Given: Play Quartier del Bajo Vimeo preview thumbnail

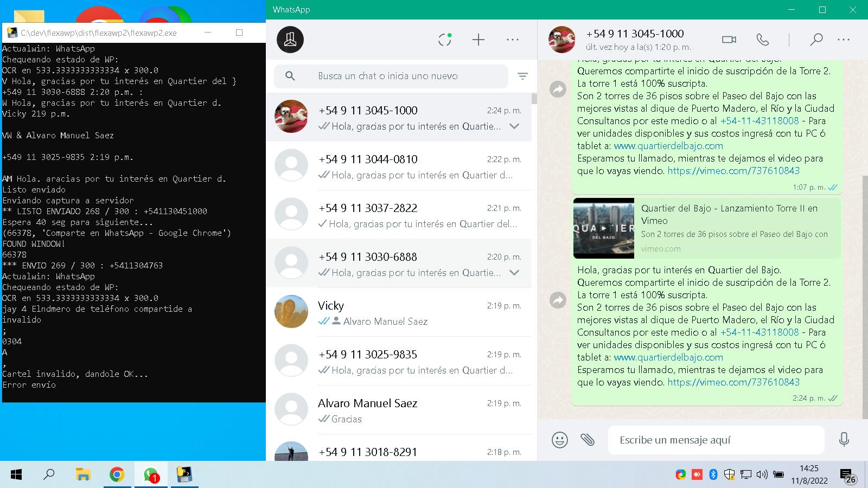Looking at the screenshot, I should [x=604, y=228].
